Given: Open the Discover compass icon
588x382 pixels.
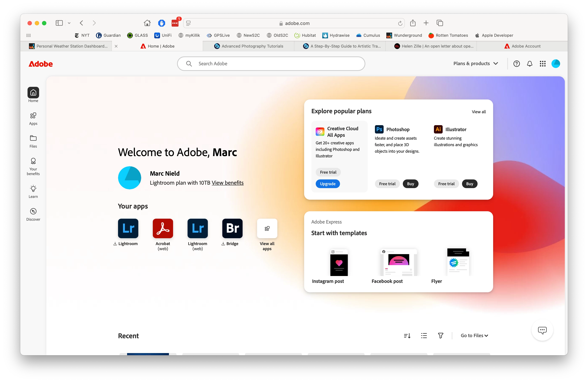Looking at the screenshot, I should 33,211.
